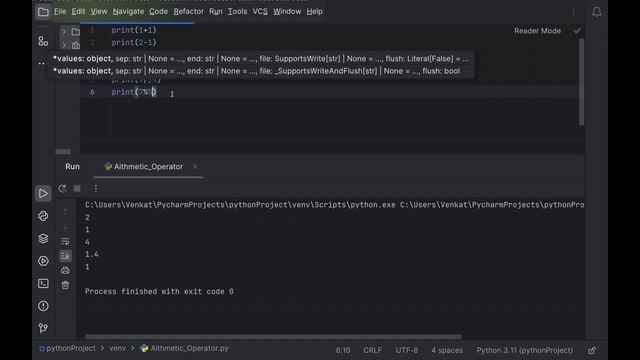Open the View menu
Image resolution: width=640 pixels, height=360 pixels.
tap(99, 11)
